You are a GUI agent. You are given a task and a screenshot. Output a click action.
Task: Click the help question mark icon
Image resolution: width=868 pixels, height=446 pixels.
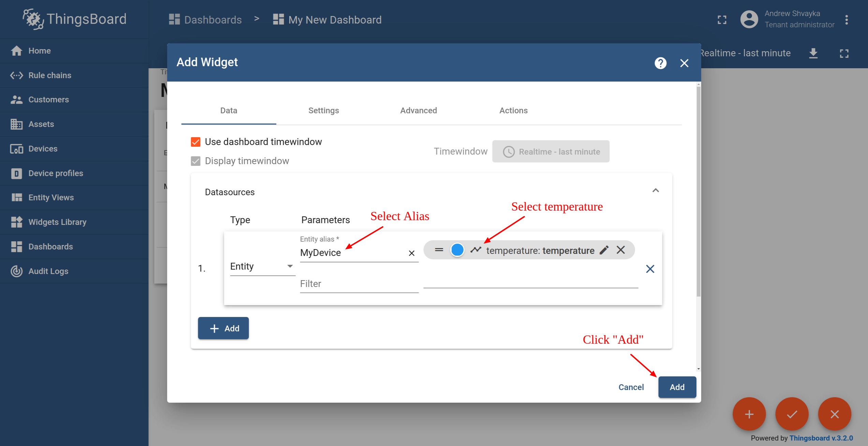point(660,63)
